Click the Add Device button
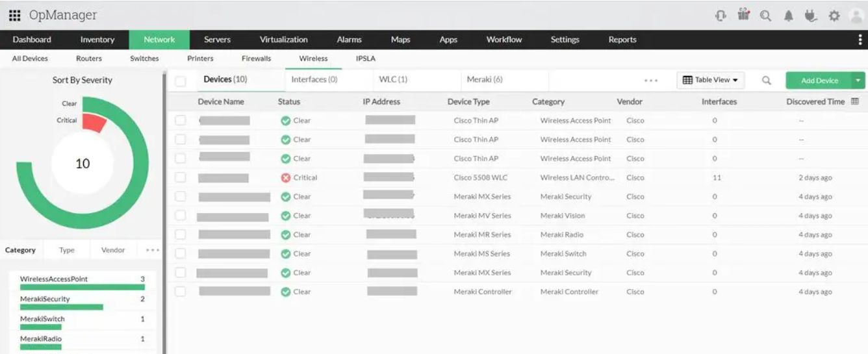 point(819,81)
